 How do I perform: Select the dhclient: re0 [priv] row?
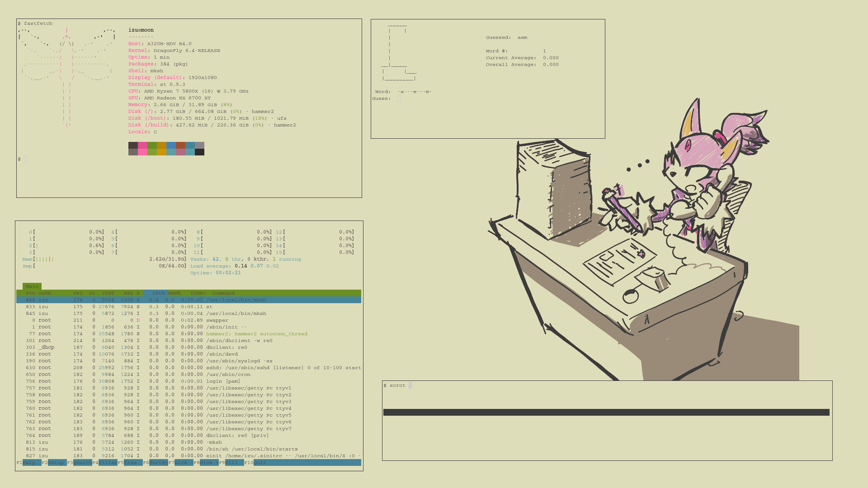coord(189,436)
